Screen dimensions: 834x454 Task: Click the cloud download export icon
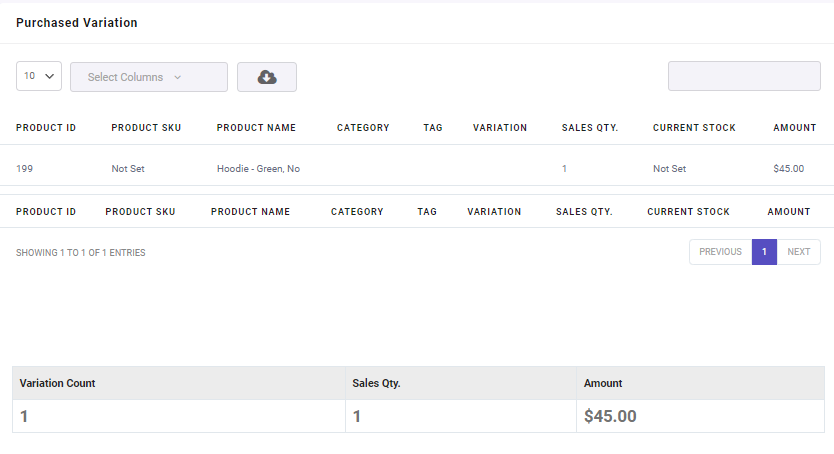point(266,77)
